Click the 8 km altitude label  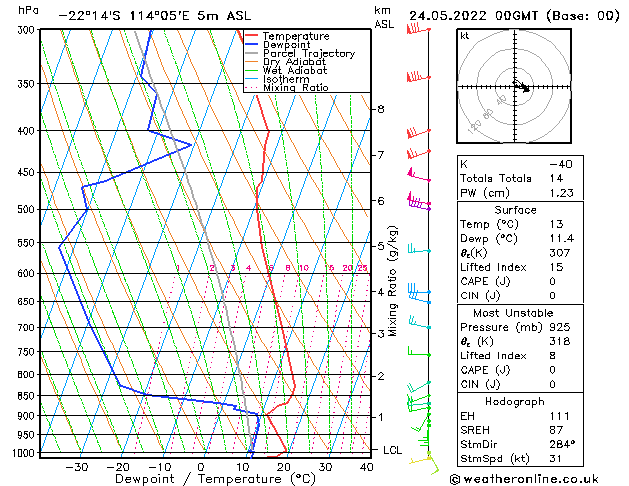(x=381, y=109)
